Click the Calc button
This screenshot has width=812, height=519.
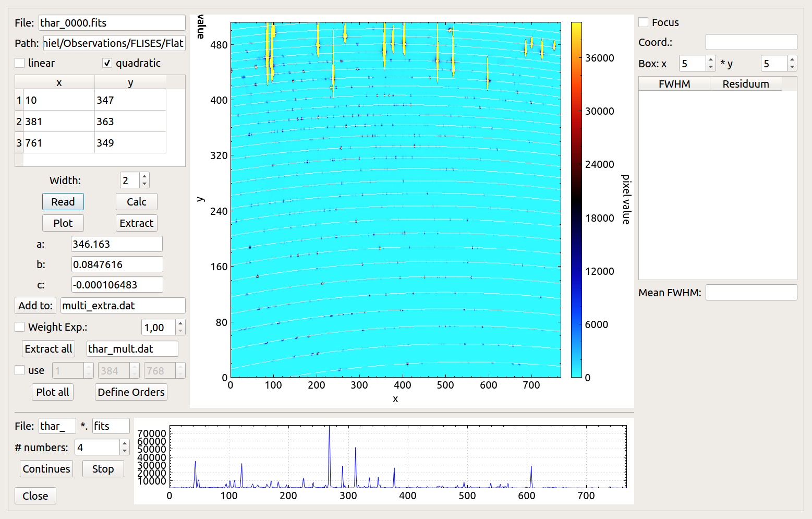pyautogui.click(x=136, y=202)
